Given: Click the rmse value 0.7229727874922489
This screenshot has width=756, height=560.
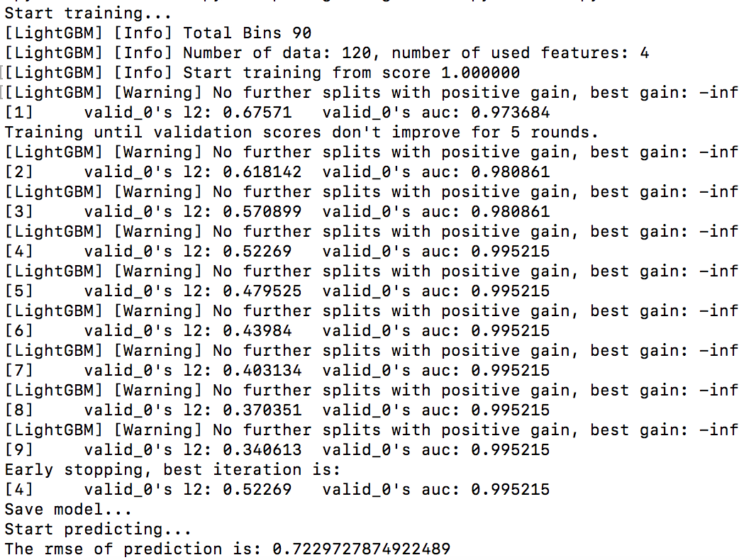Looking at the screenshot, I should pos(361,549).
